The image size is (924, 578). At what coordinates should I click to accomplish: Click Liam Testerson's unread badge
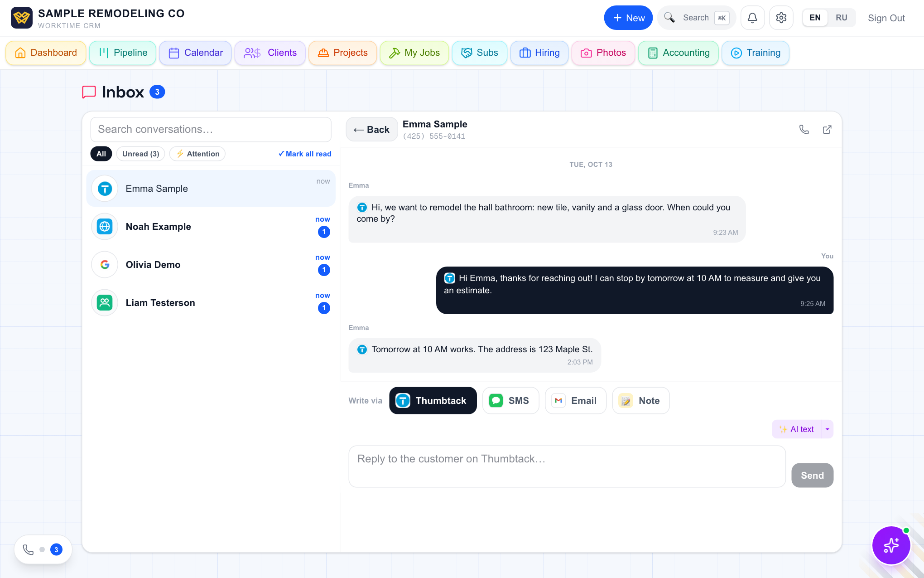[x=324, y=308]
